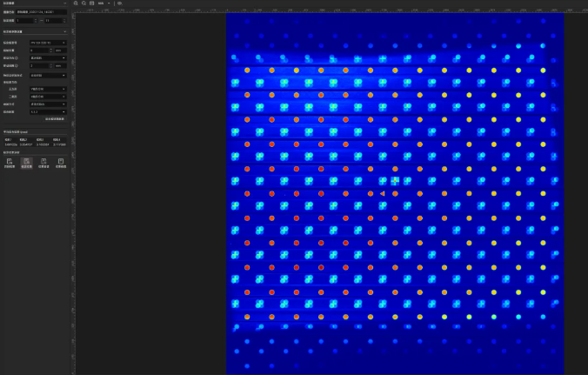Select the highlighted second result icon
588x375 pixels.
point(26,162)
